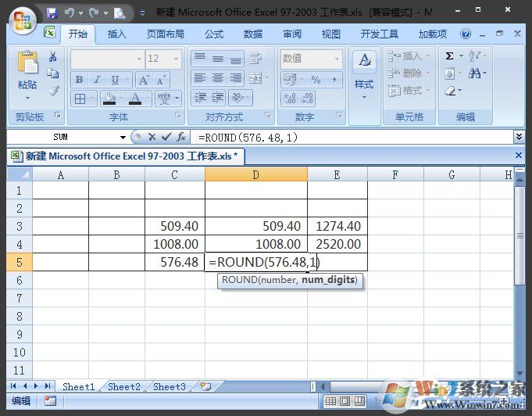The height and width of the screenshot is (416, 532).
Task: Open the 插入 ribbon tab
Action: point(117,34)
